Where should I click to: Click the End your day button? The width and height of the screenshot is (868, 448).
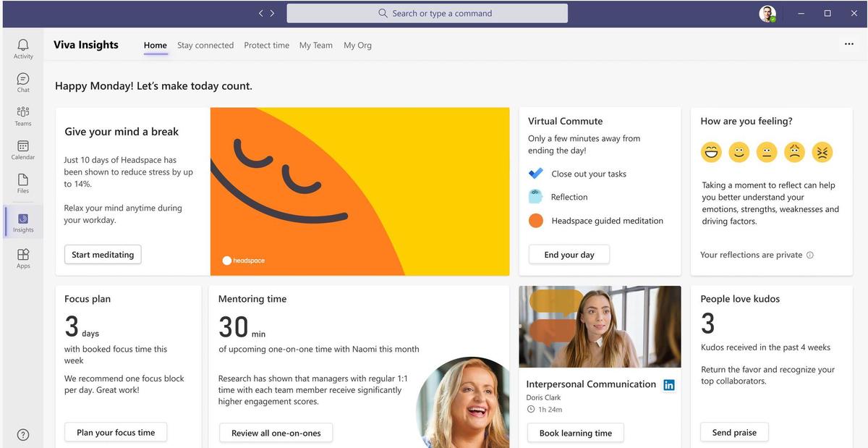pyautogui.click(x=569, y=255)
